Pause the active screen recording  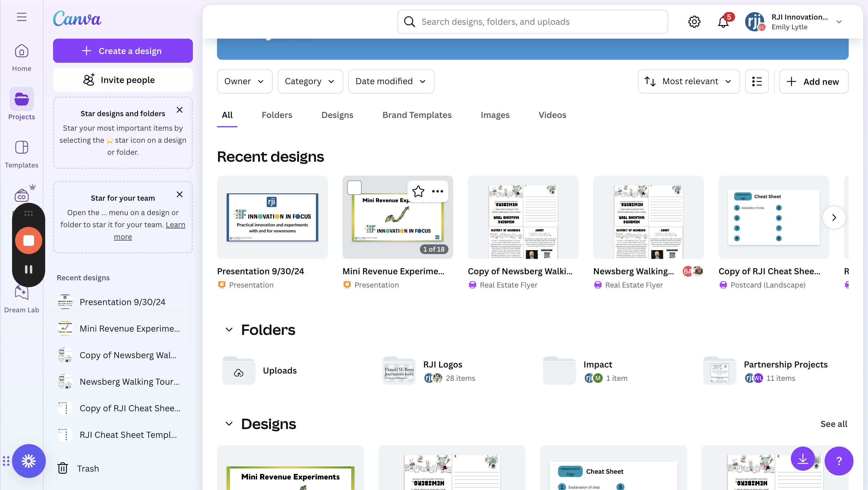coord(29,269)
